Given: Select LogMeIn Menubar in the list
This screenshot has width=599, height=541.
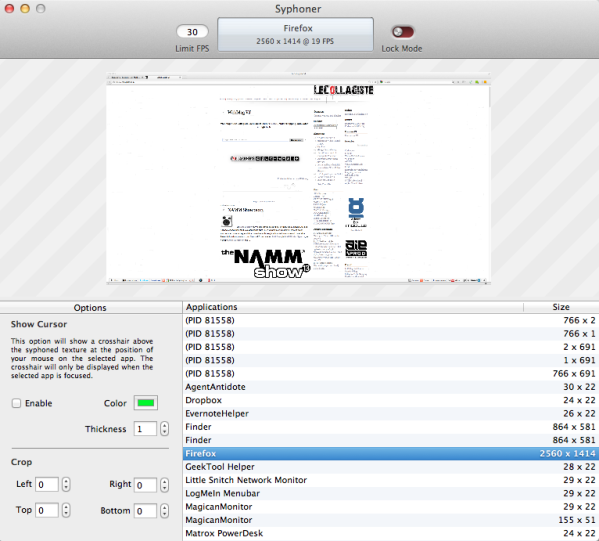Looking at the screenshot, I should pyautogui.click(x=391, y=494).
